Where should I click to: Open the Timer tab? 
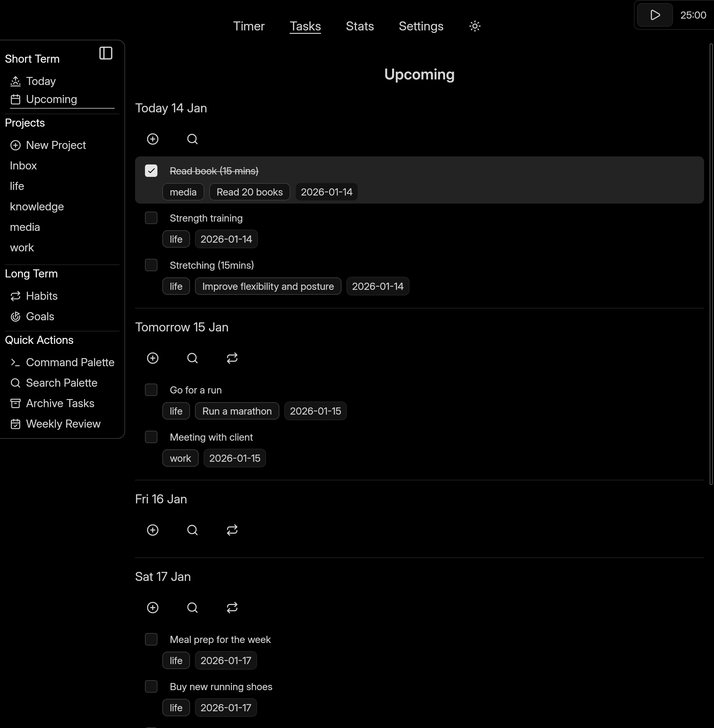249,26
